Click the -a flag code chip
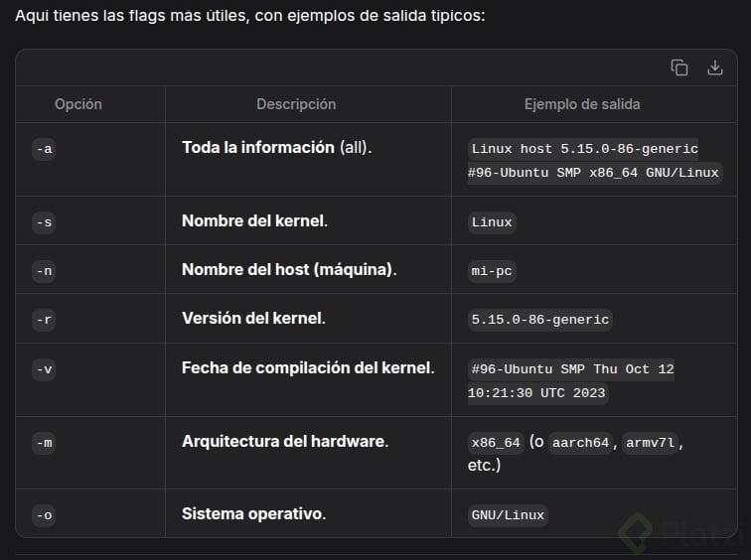Viewport: 751px width, 560px height. pos(44,149)
